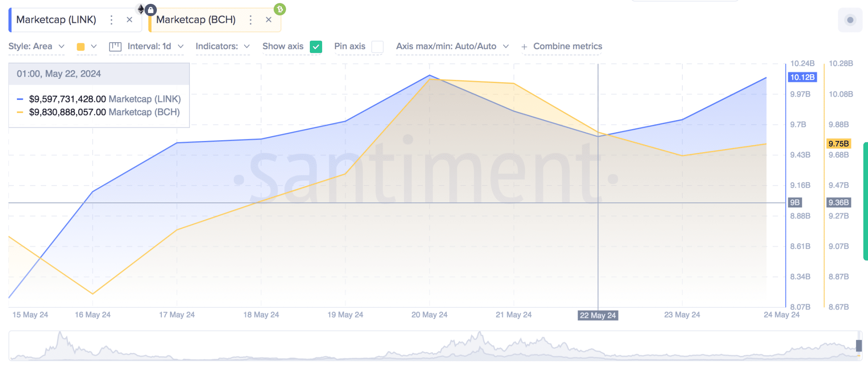Click the Ethereum logo icon above the tabs
The height and width of the screenshot is (365, 868).
(141, 9)
